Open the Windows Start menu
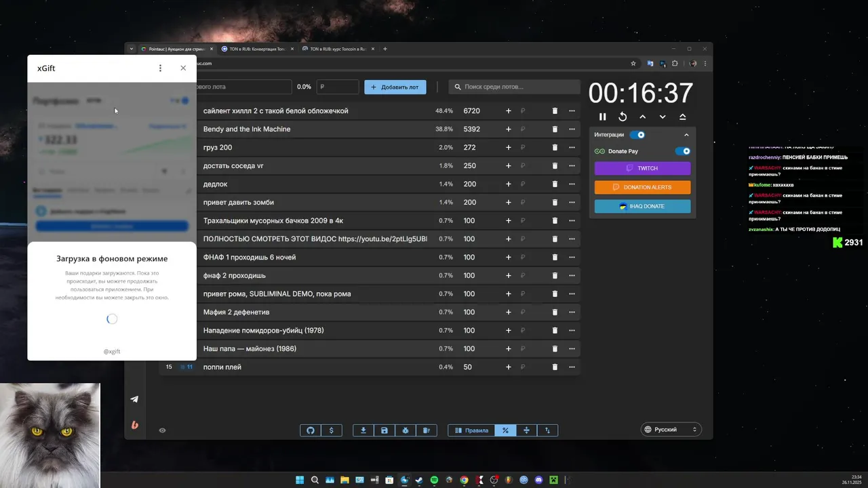868x488 pixels. tap(300, 480)
